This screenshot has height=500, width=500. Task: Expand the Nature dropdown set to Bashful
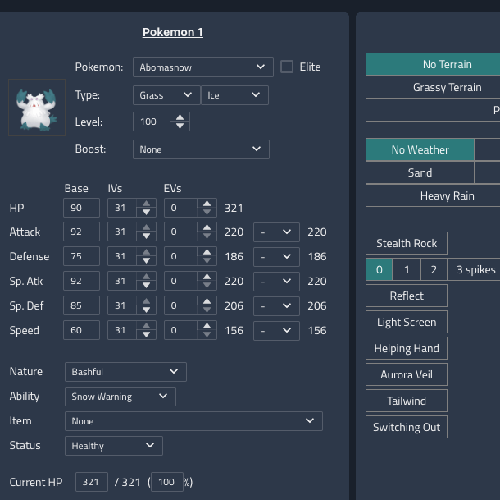click(126, 372)
